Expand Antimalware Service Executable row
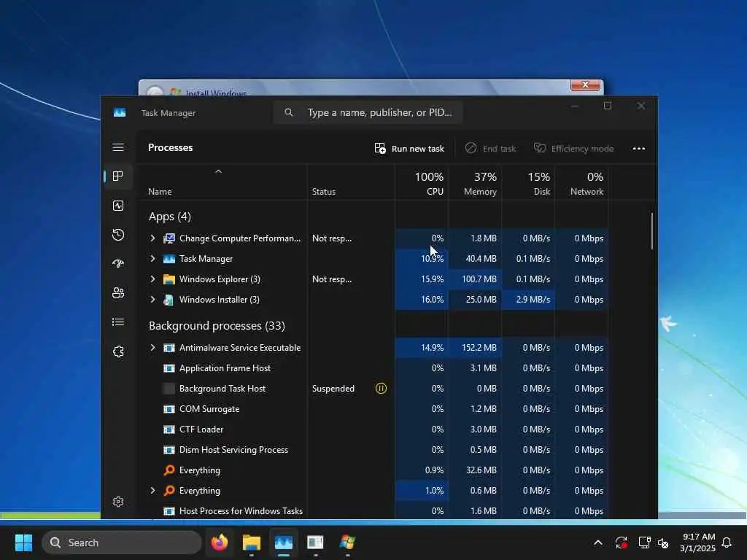 (152, 348)
